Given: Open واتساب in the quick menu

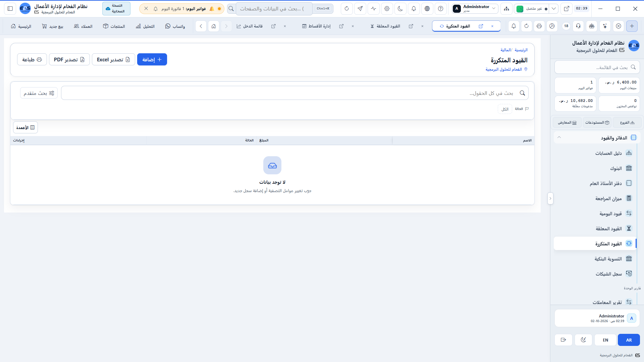Looking at the screenshot, I should click(175, 26).
